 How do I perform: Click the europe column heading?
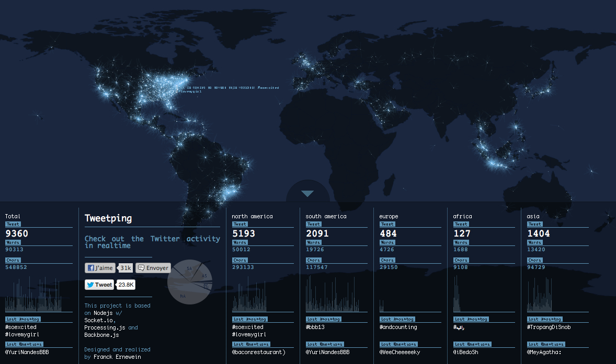[x=389, y=217]
